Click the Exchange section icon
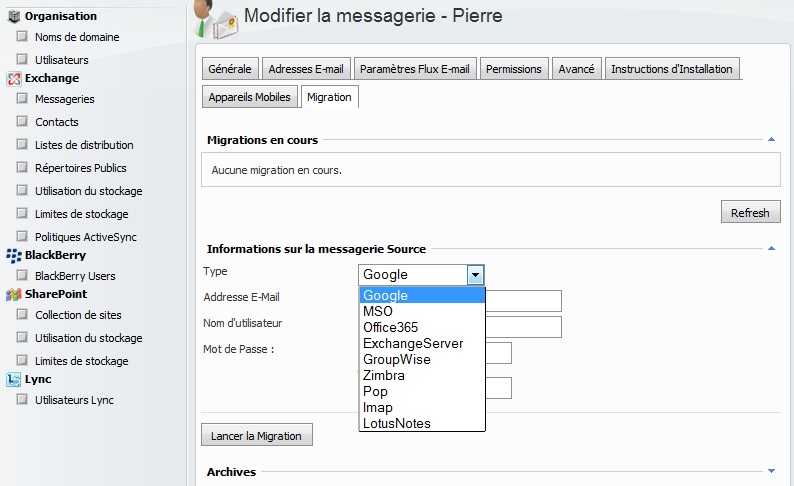The image size is (794, 486). click(14, 78)
